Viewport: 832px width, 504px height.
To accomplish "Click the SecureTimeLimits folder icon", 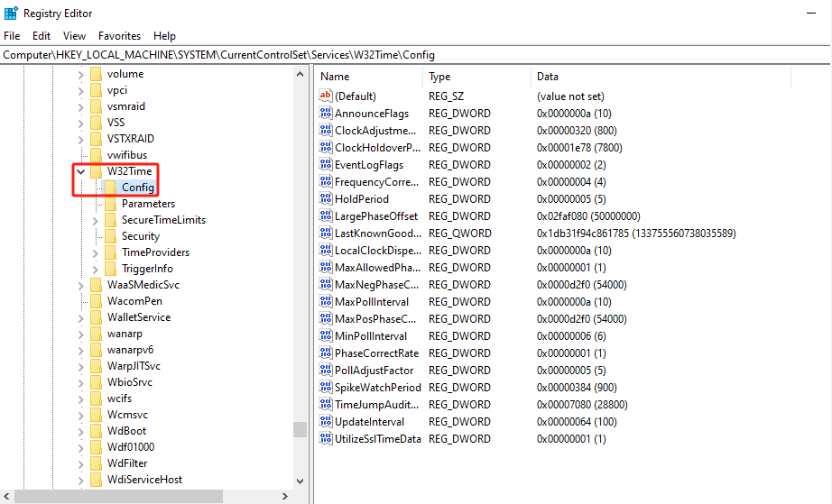I will (110, 220).
